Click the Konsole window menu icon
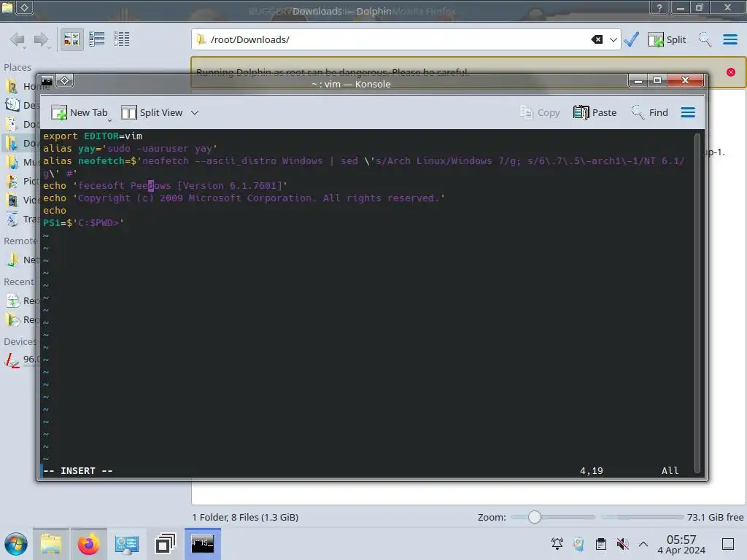Viewport: 747px width, 560px height. (x=47, y=81)
